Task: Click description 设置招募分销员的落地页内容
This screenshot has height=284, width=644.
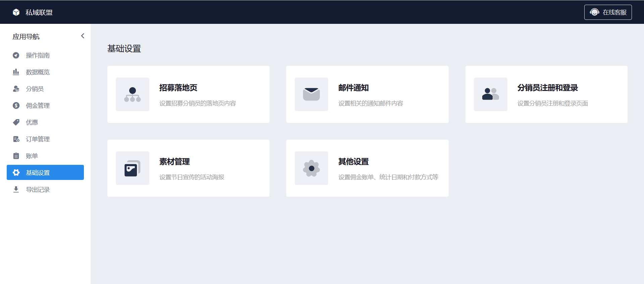Action: click(x=198, y=103)
